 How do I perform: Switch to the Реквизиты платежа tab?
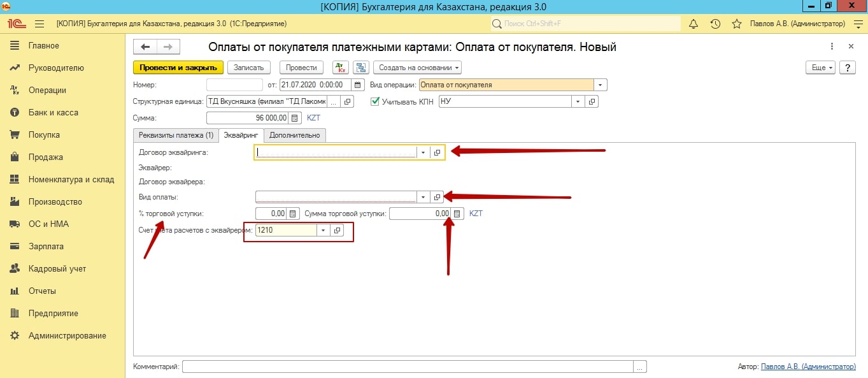click(x=176, y=135)
